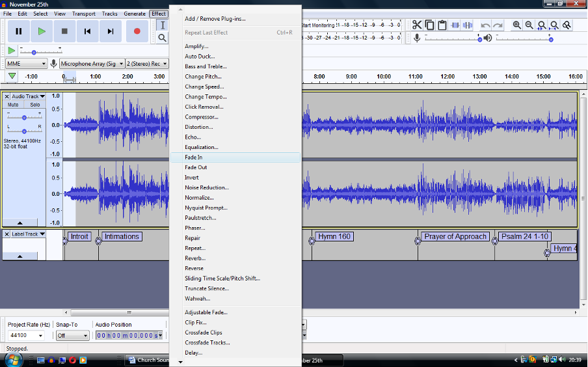
Task: Open the Snap-To Off dropdown
Action: click(x=73, y=335)
